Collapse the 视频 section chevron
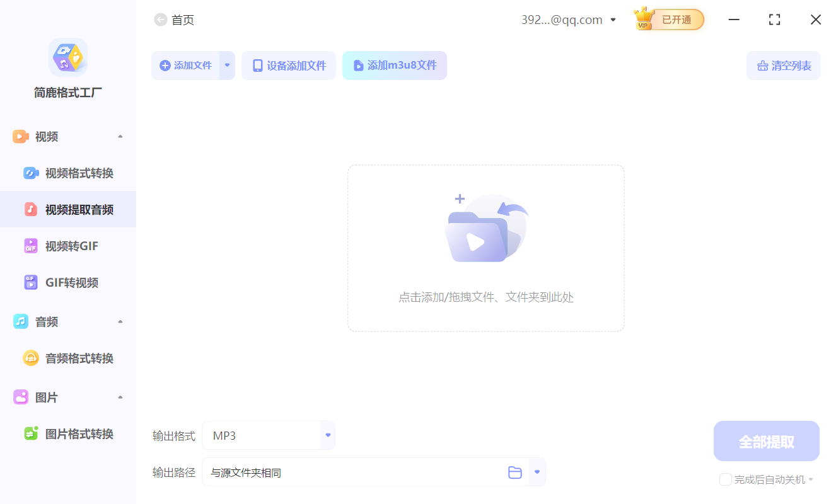This screenshot has height=504, width=836. coord(120,136)
